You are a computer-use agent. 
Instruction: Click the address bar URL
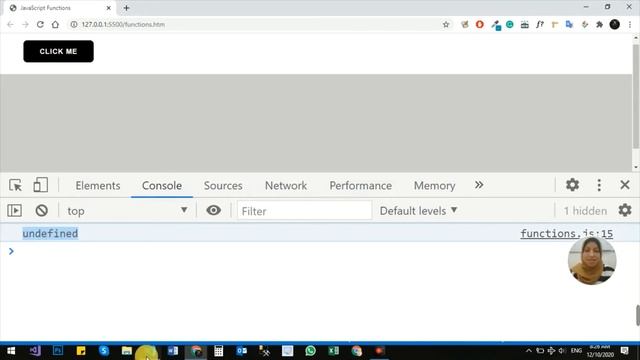(x=123, y=24)
